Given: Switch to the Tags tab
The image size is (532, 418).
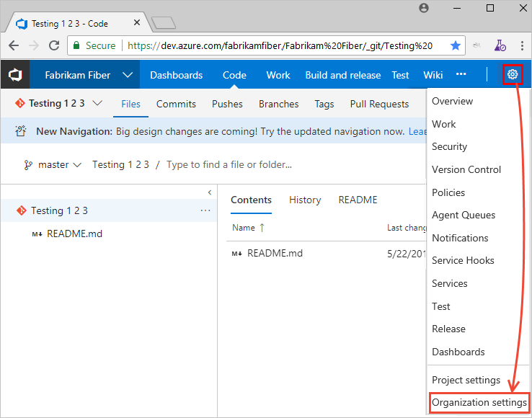Looking at the screenshot, I should [x=324, y=104].
